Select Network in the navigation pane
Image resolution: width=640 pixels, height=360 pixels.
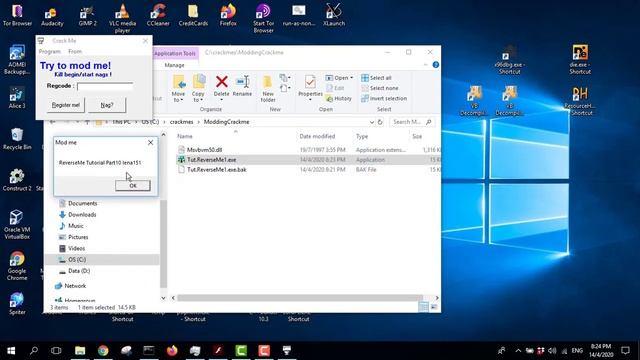point(75,286)
